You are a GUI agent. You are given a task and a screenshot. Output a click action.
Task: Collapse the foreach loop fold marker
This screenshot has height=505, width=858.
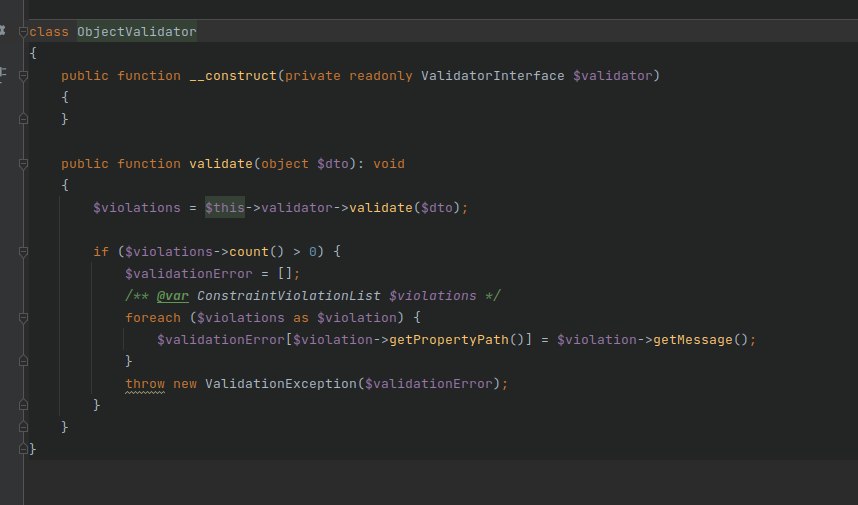(x=23, y=317)
